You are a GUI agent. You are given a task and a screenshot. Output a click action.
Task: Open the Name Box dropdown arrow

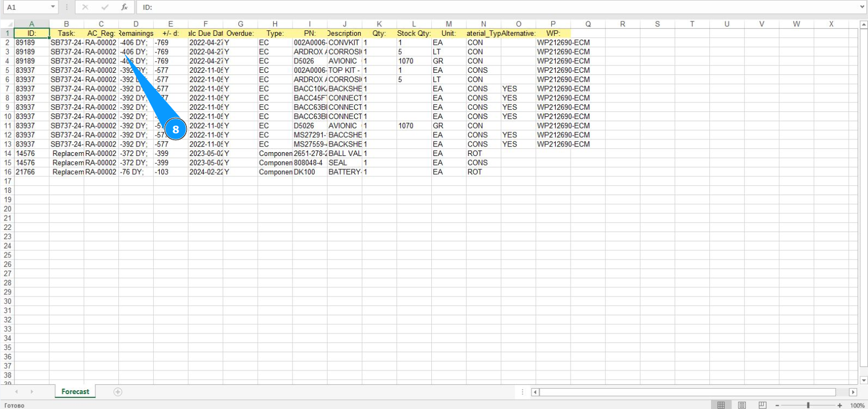[53, 7]
